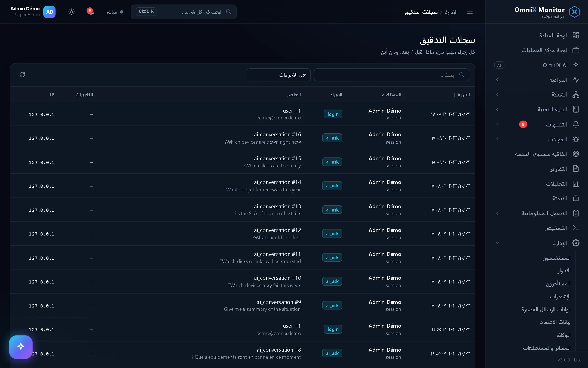
Task: Toggle the sidebar hamburger menu
Action: coord(470,12)
